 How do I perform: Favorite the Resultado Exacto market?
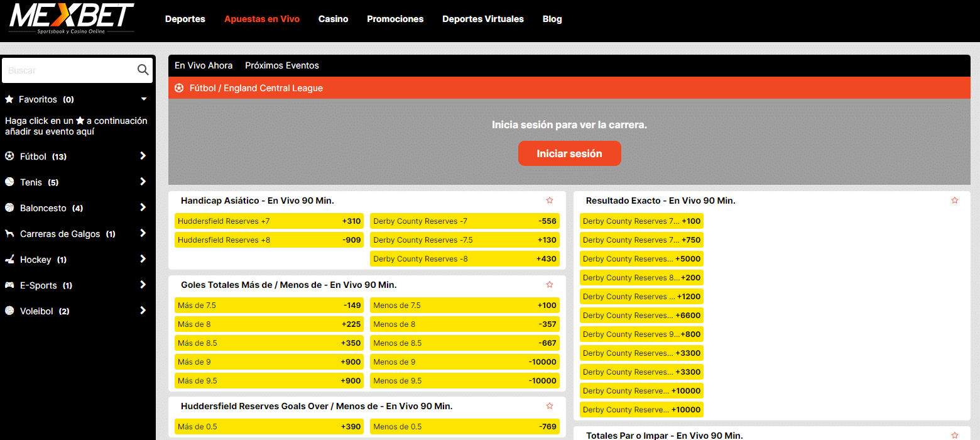pos(955,200)
